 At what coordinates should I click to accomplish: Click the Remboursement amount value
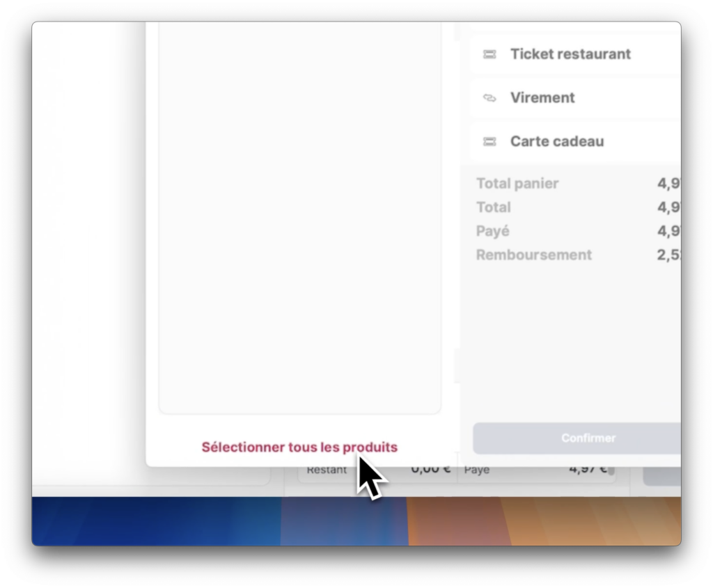(668, 255)
